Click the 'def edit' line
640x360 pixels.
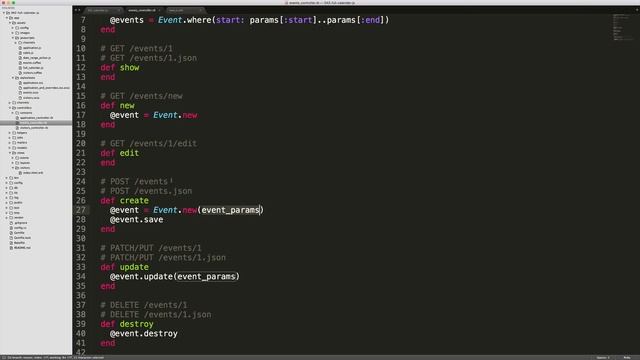point(120,153)
